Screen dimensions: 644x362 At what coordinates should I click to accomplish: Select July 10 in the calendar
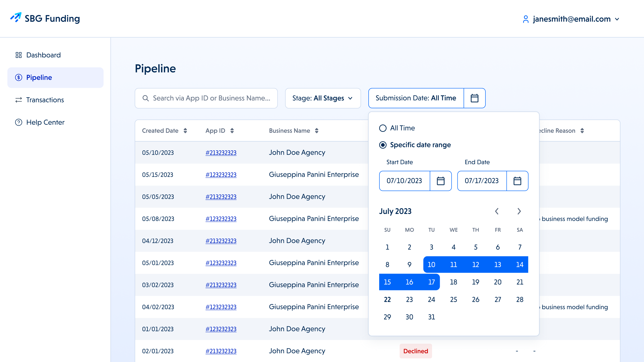click(x=431, y=264)
